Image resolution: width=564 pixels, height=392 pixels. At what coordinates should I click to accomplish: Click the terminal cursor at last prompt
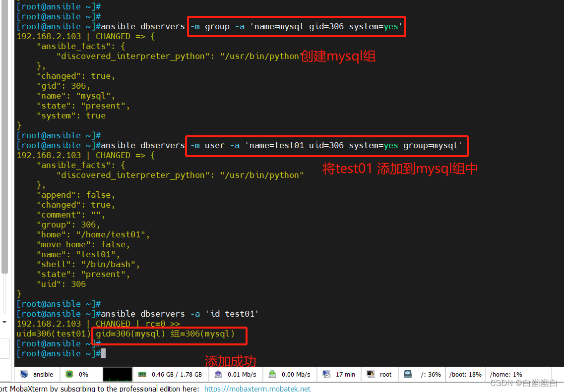point(103,353)
